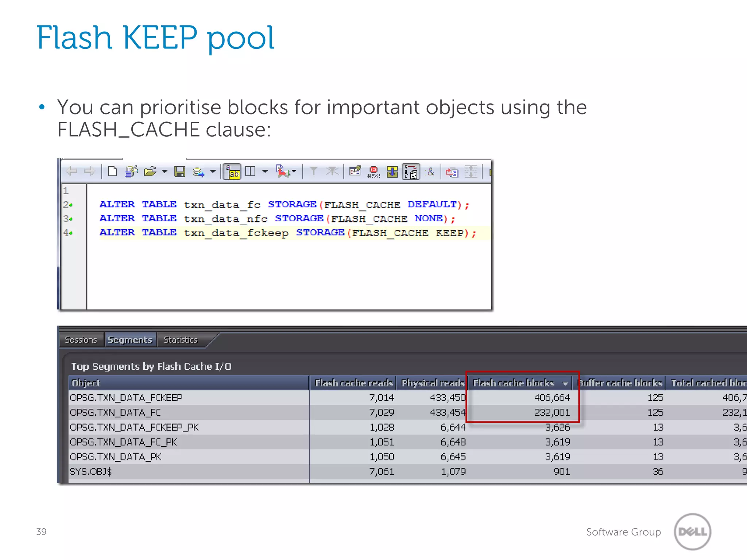Image resolution: width=747 pixels, height=560 pixels.
Task: Select the OPSG.TXN_DATA_FCKEEP_PK row
Action: [408, 427]
